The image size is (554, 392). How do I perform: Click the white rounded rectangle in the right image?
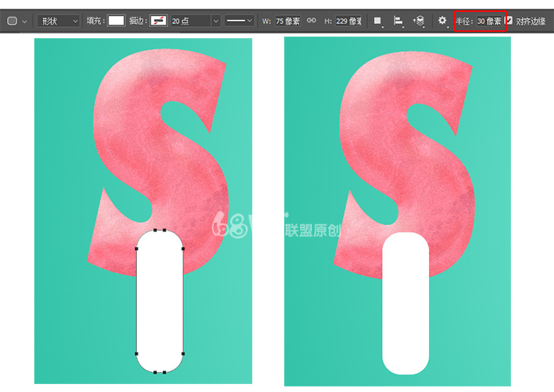(x=406, y=304)
